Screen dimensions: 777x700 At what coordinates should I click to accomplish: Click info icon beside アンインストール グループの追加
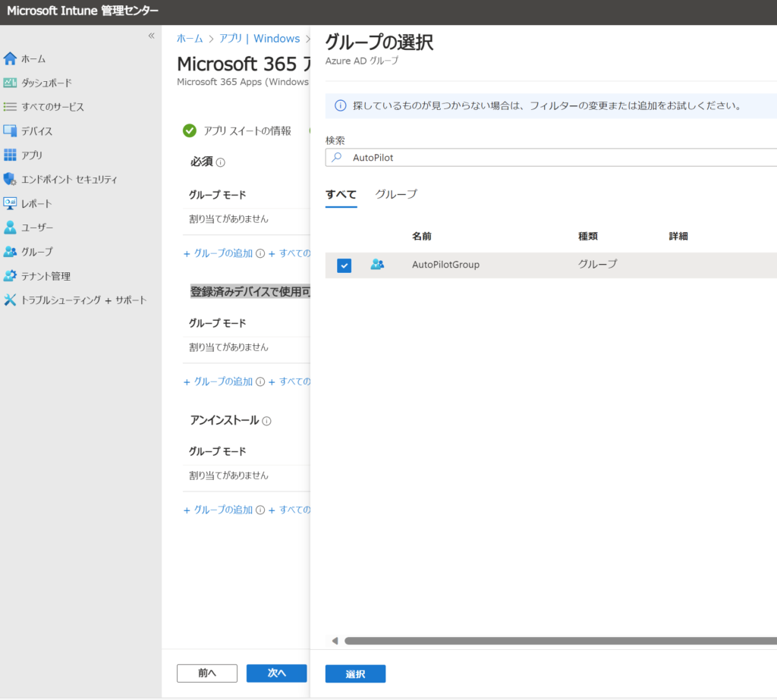click(x=260, y=510)
